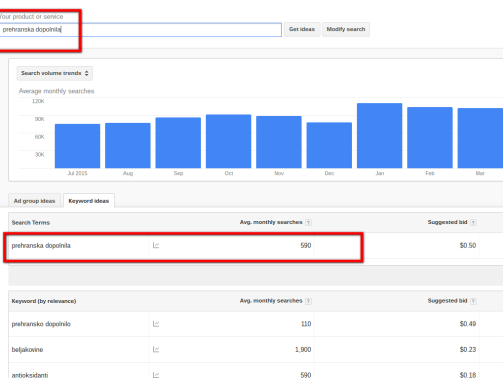The width and height of the screenshot is (503, 378).
Task: Click the $0.49 suggested bid value
Action: 468,324
